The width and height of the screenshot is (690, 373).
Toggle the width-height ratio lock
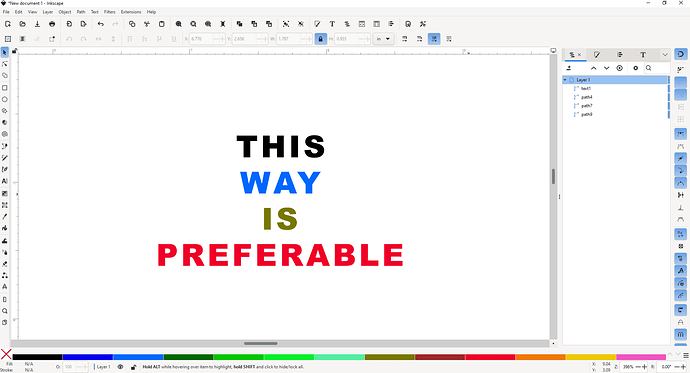tap(320, 39)
